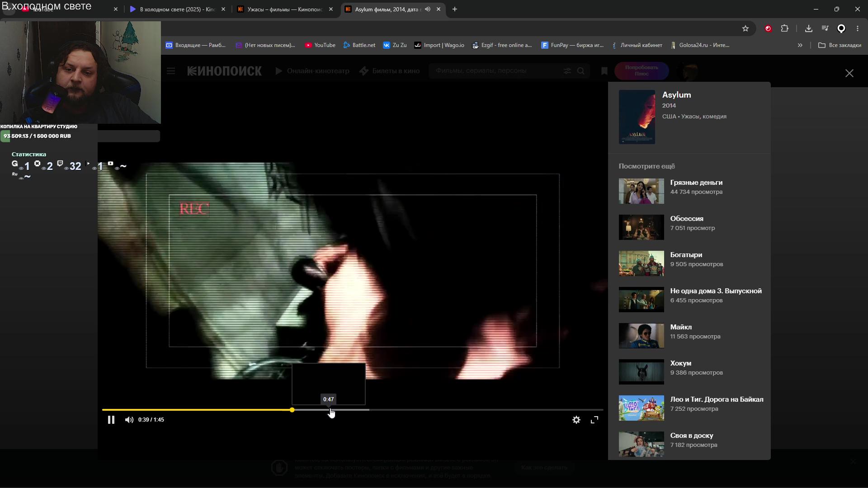Bookmark this page with the star icon
Viewport: 868px width, 488px height.
point(745,28)
